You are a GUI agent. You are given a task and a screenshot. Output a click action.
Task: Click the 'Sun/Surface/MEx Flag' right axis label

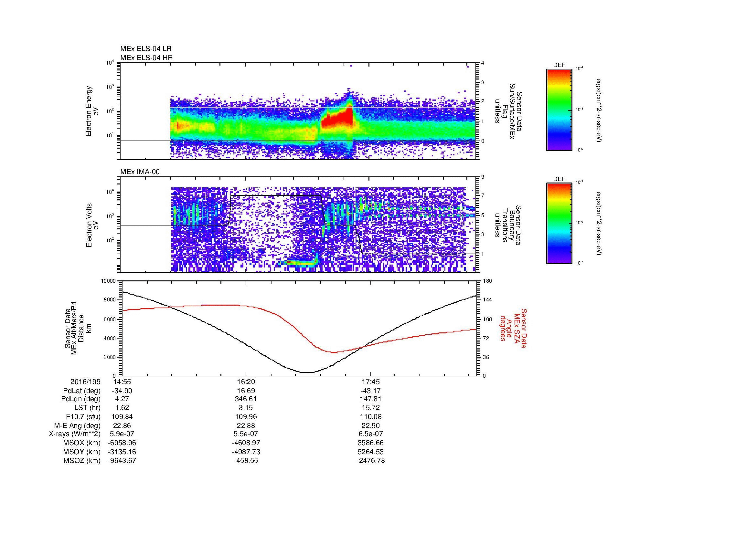(508, 111)
